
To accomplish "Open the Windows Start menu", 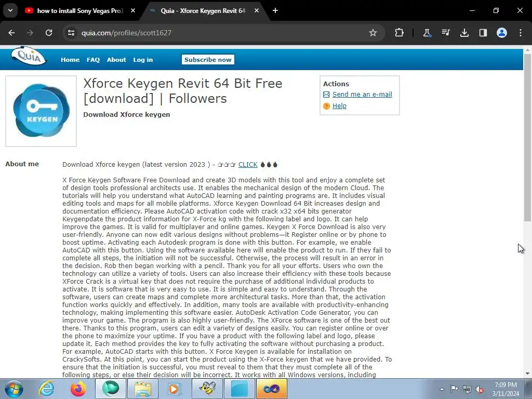I will point(14,389).
